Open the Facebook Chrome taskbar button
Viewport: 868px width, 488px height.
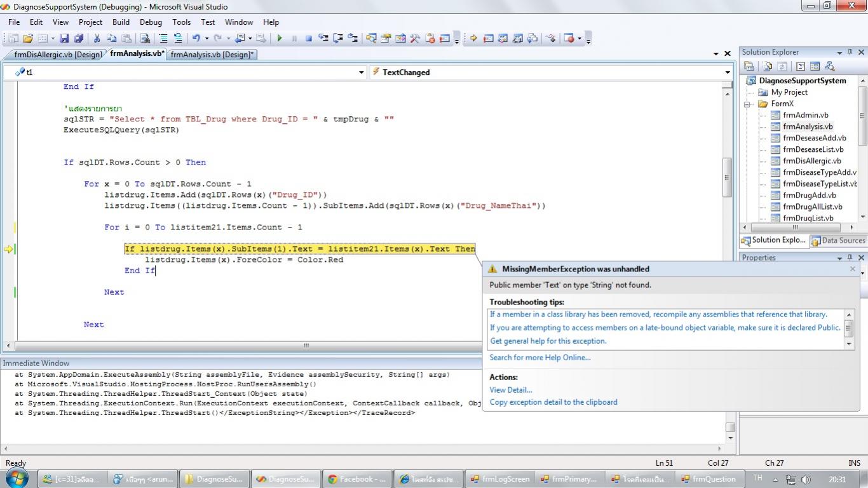[x=356, y=479]
